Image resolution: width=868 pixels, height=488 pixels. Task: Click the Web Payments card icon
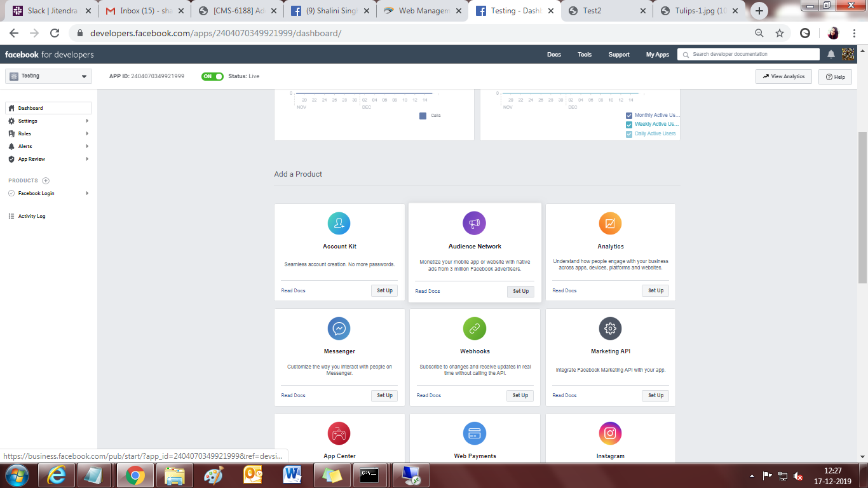474,433
